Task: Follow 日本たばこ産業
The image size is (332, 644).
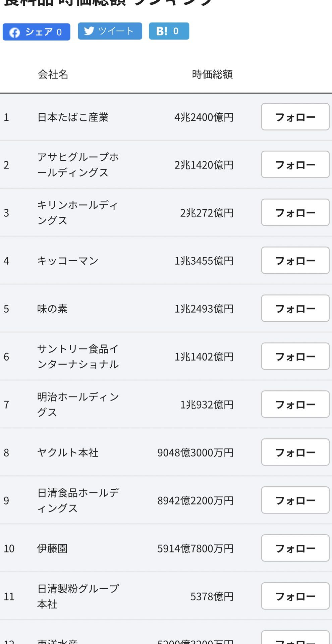Action: pyautogui.click(x=295, y=117)
